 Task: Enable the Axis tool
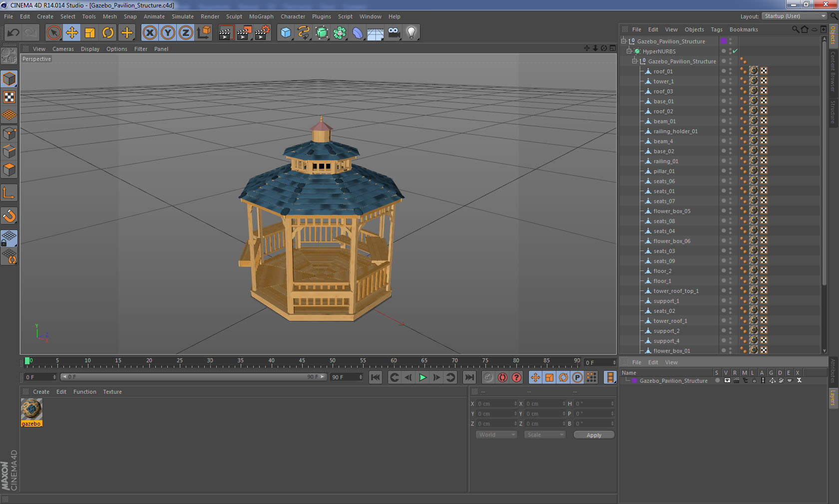(x=9, y=193)
